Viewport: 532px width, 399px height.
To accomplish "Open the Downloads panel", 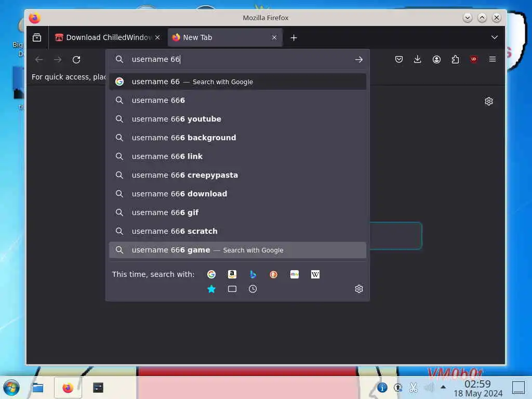I will coord(418,60).
